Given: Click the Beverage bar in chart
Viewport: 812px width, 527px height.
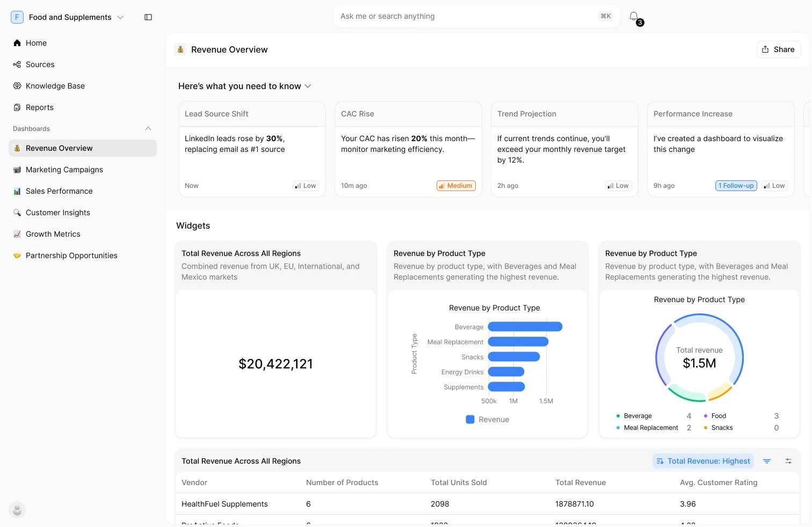Looking at the screenshot, I should click(x=525, y=327).
